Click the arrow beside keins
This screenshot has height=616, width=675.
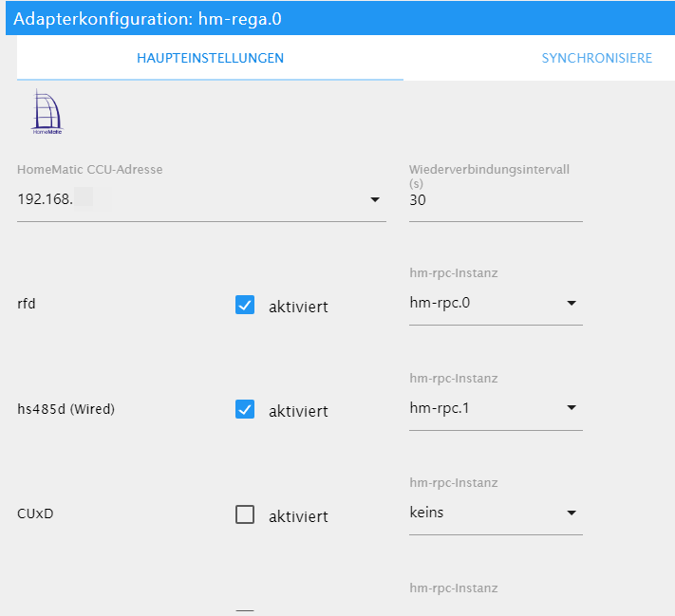(x=572, y=513)
